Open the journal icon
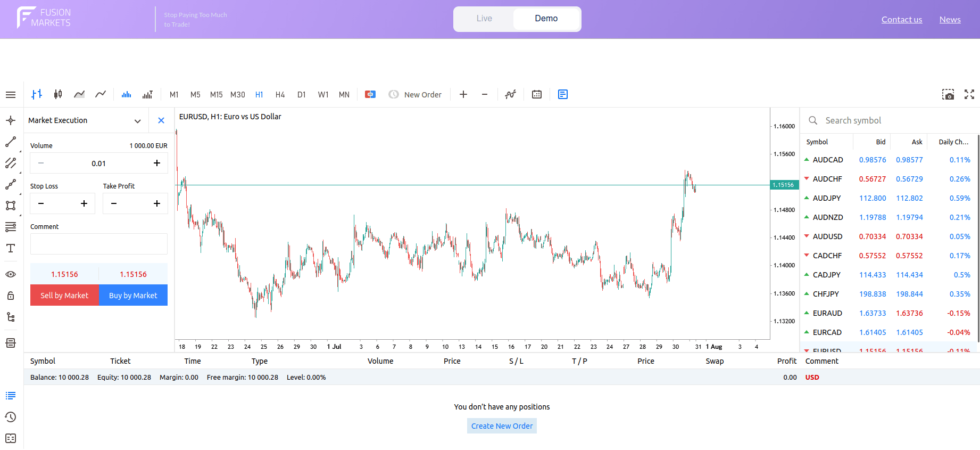The image size is (980, 450). click(x=11, y=438)
